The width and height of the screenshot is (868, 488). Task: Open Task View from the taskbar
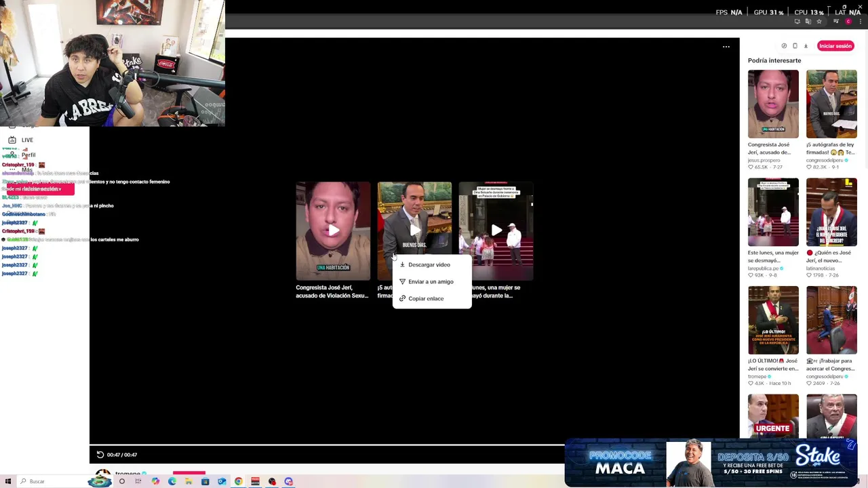(138, 481)
